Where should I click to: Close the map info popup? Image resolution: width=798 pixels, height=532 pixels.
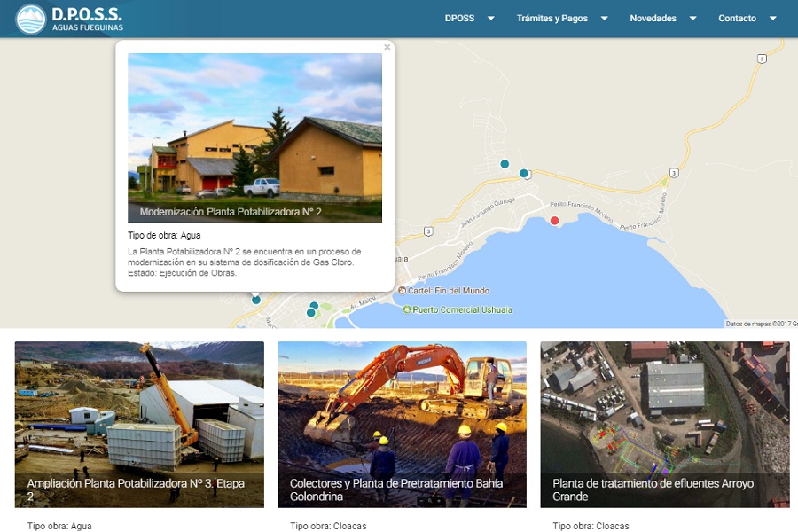tap(387, 47)
